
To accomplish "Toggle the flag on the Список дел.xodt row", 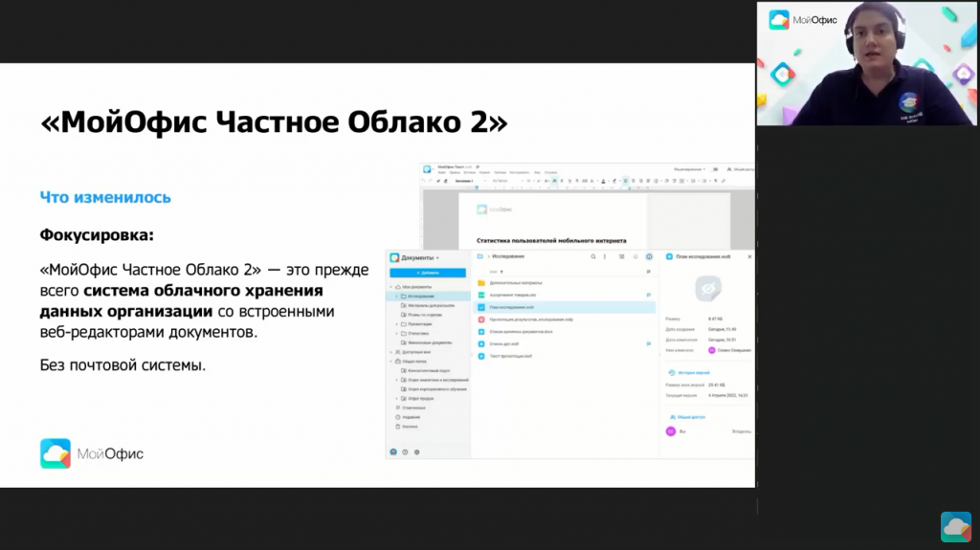I will pyautogui.click(x=648, y=343).
